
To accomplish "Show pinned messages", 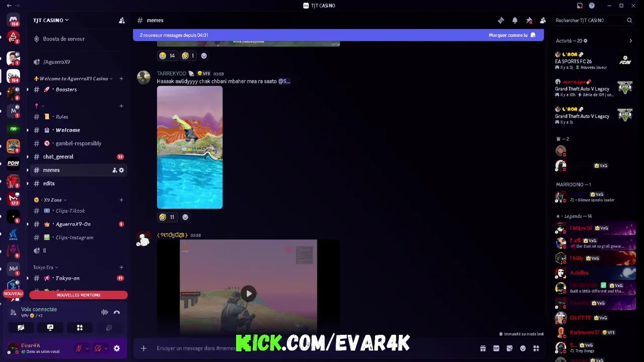I will [529, 20].
